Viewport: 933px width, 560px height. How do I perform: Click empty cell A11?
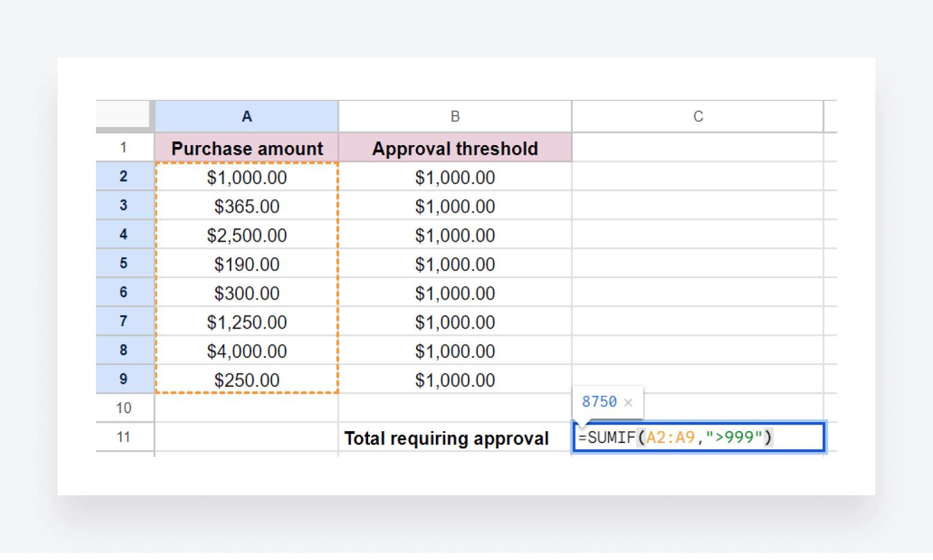(246, 437)
